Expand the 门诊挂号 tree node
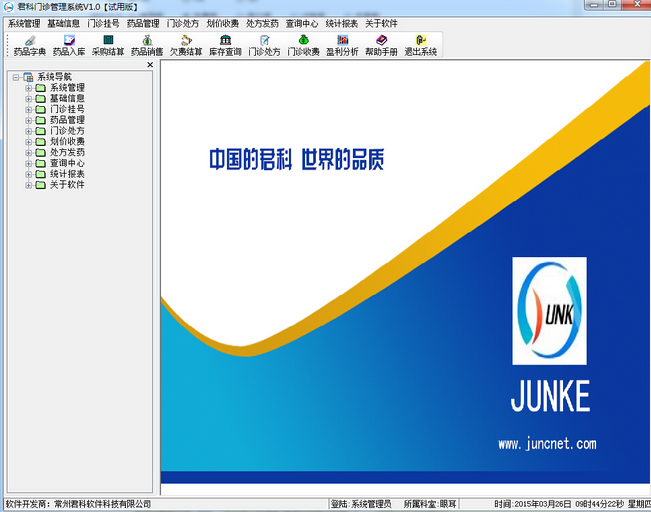Screen dimensions: 651x512 [x=29, y=110]
